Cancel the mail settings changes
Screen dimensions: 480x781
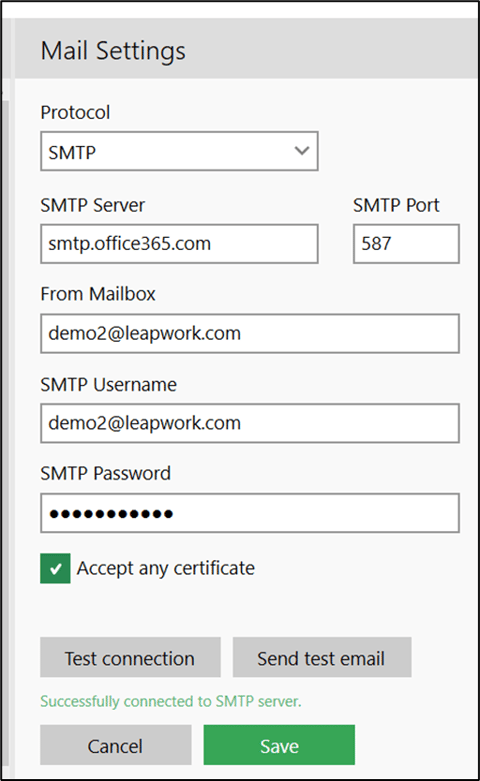116,745
